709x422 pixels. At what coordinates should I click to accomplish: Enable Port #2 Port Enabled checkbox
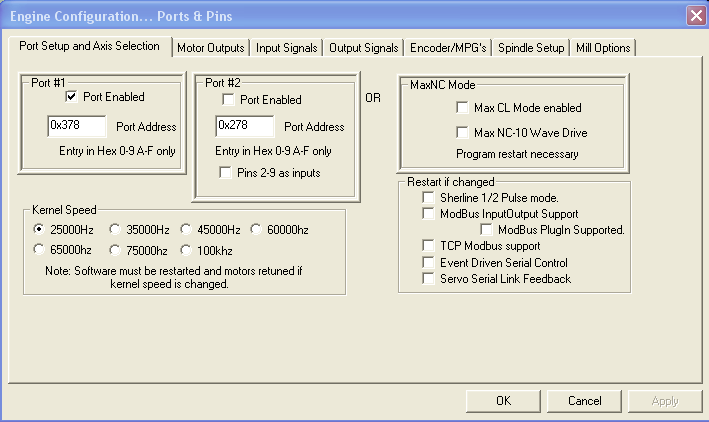(x=229, y=100)
